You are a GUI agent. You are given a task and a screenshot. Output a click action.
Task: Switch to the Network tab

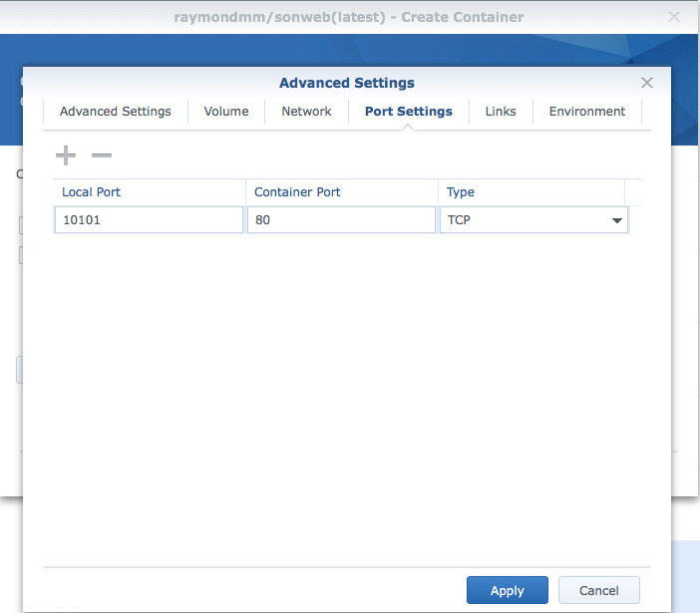click(306, 111)
